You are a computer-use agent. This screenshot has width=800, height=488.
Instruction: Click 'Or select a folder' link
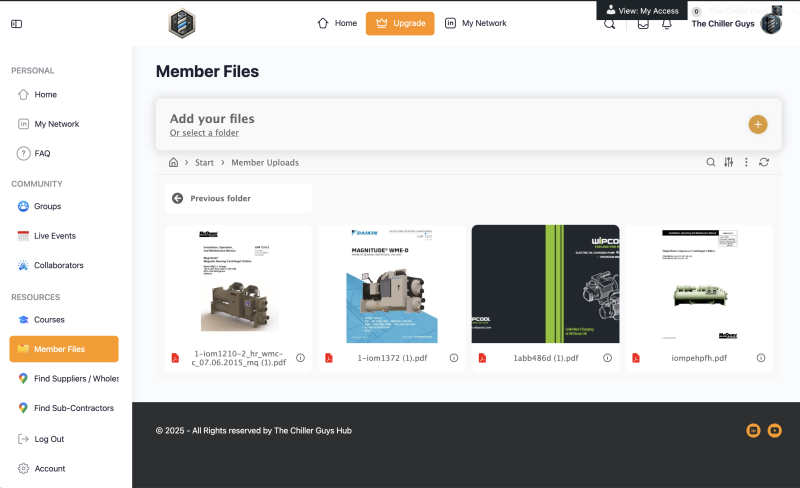click(204, 133)
